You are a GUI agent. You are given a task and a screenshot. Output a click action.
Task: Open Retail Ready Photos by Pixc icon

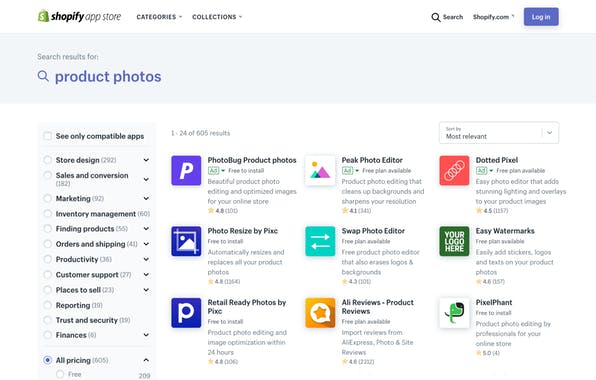pos(186,313)
